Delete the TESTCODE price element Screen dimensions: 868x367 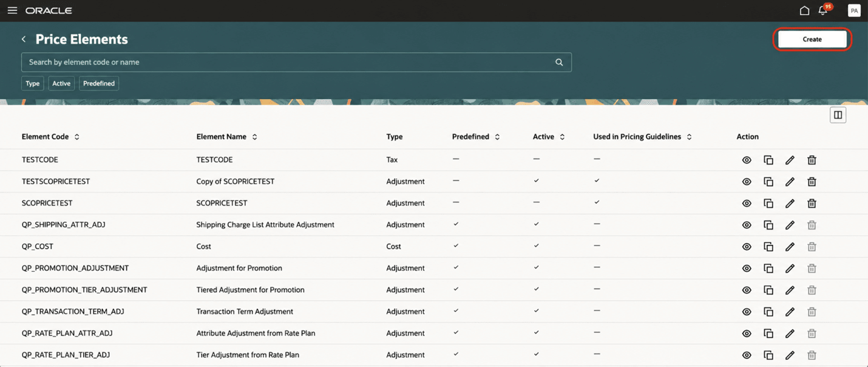[x=812, y=160]
